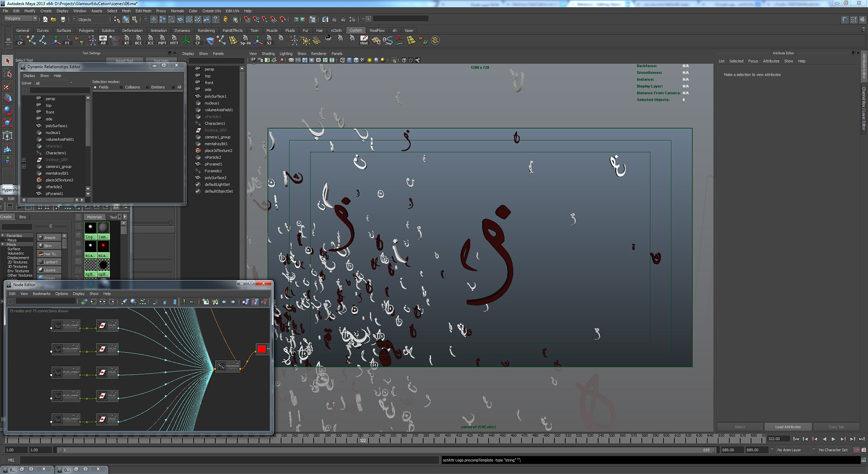Click Node Editor blue left arrow icon
This screenshot has height=474, width=868.
coord(224,302)
